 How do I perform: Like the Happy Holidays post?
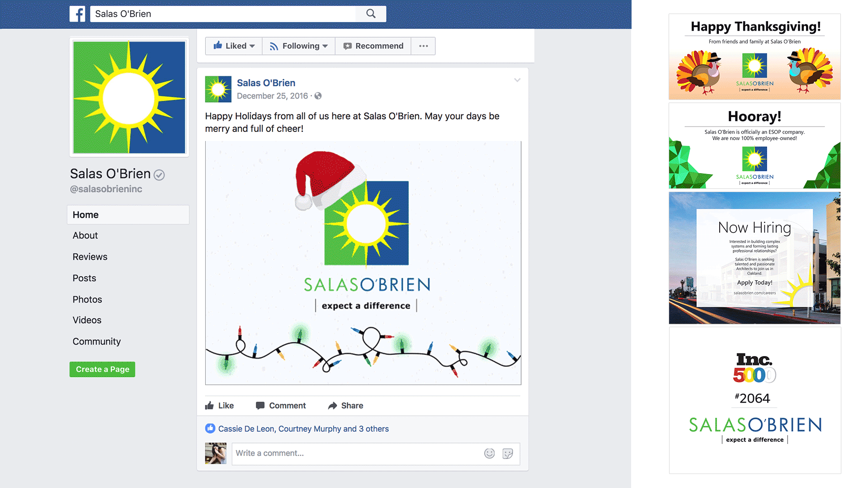pyautogui.click(x=219, y=405)
